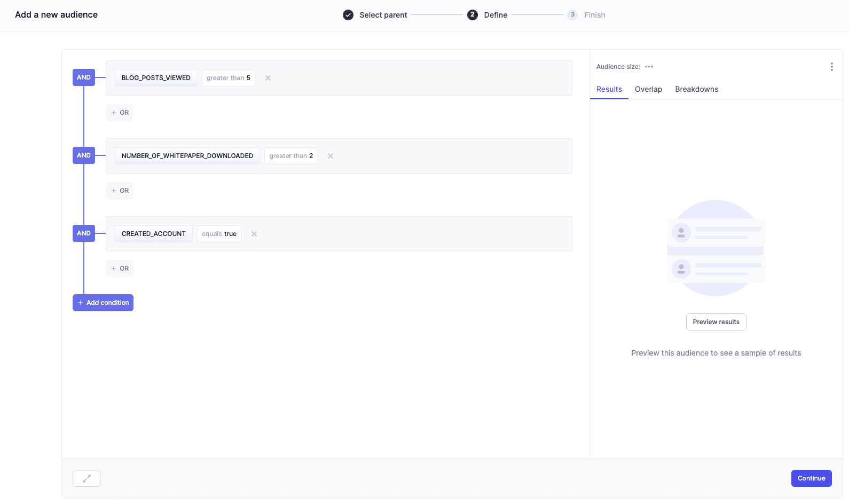Toggle the first AND operator badge
The height and width of the screenshot is (504, 849).
click(x=84, y=77)
